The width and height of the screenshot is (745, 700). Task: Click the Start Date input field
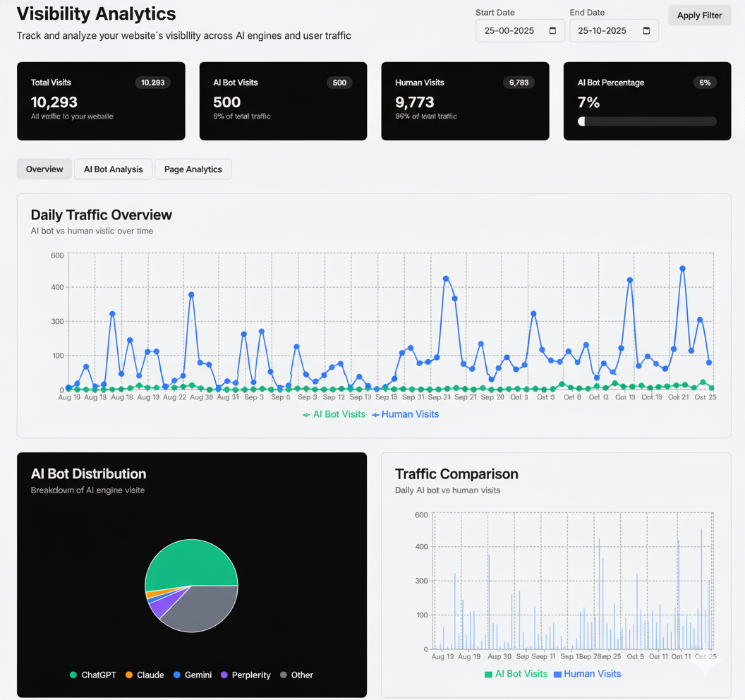click(510, 31)
